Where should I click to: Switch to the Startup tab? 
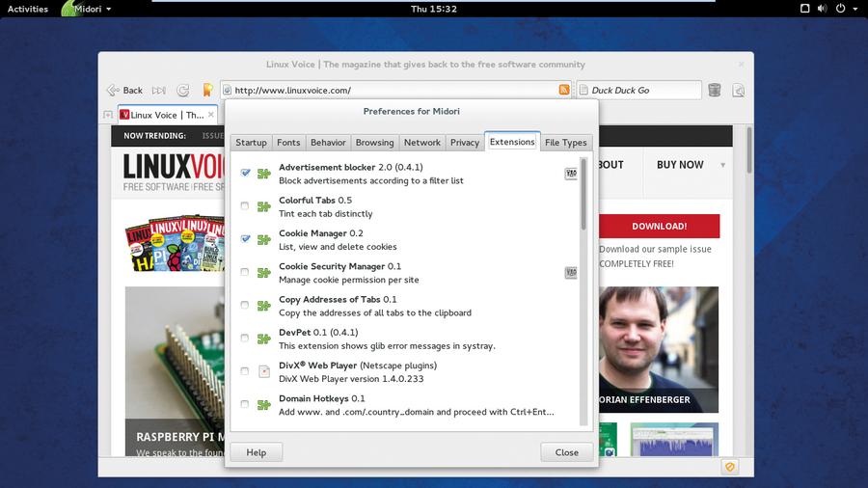pyautogui.click(x=251, y=142)
